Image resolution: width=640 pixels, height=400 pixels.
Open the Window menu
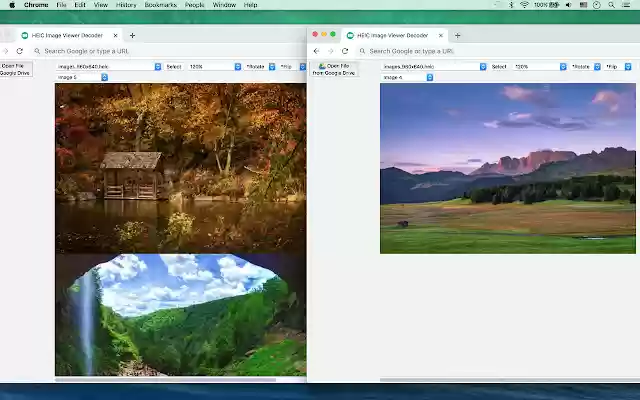[x=224, y=5]
